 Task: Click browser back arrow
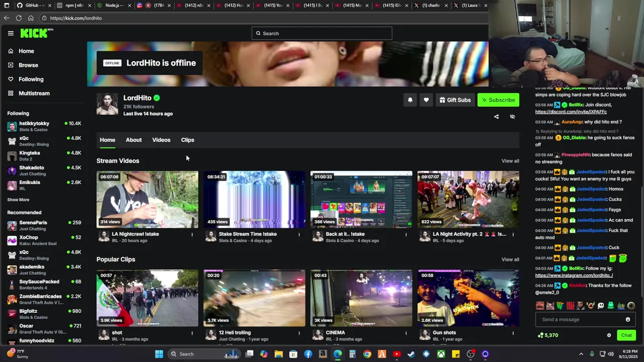coord(6,18)
